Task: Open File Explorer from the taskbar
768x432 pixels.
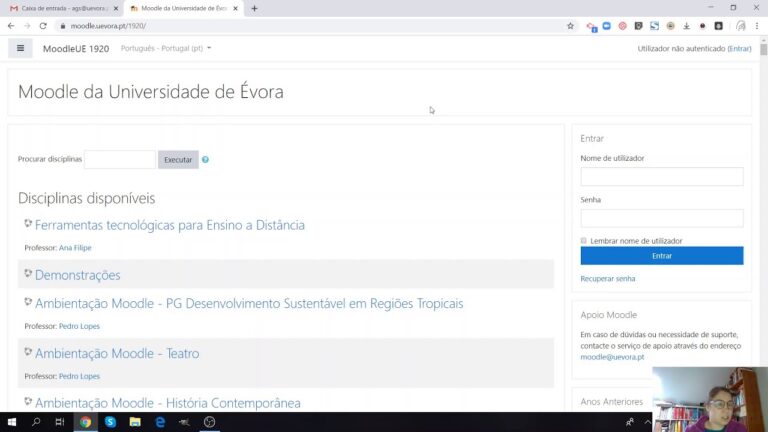Action: [135, 422]
